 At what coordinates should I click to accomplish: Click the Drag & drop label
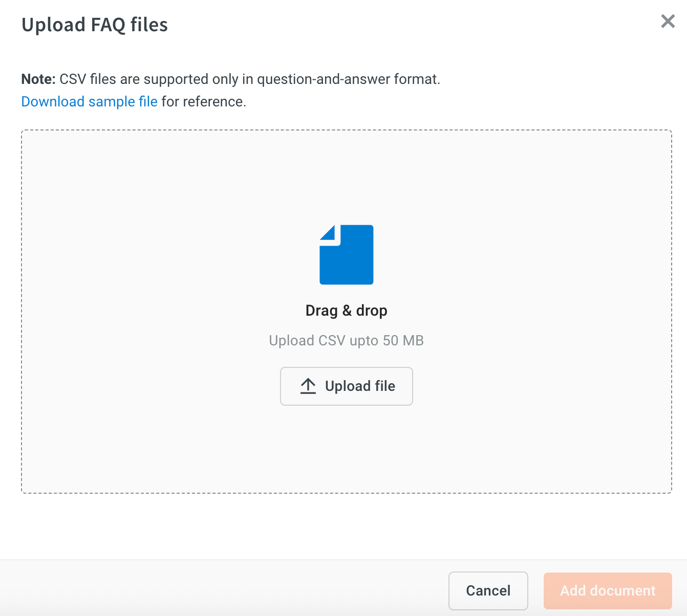point(347,311)
